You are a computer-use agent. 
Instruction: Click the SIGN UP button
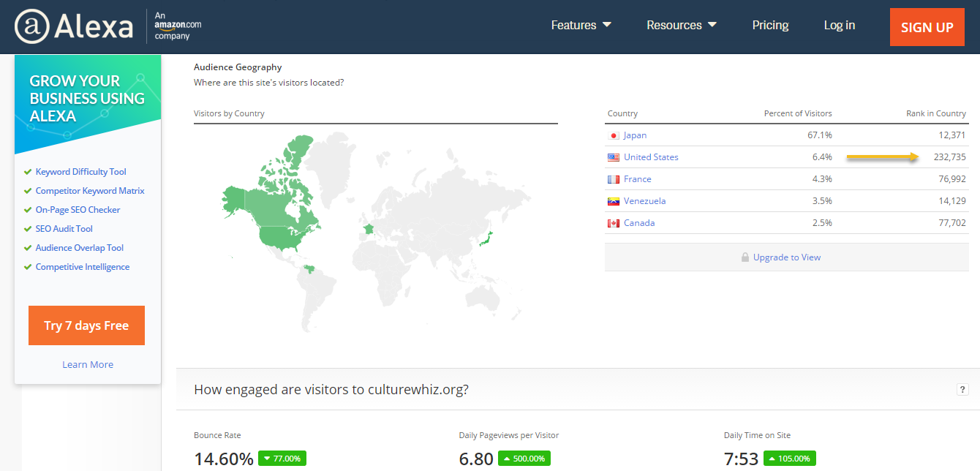[927, 27]
